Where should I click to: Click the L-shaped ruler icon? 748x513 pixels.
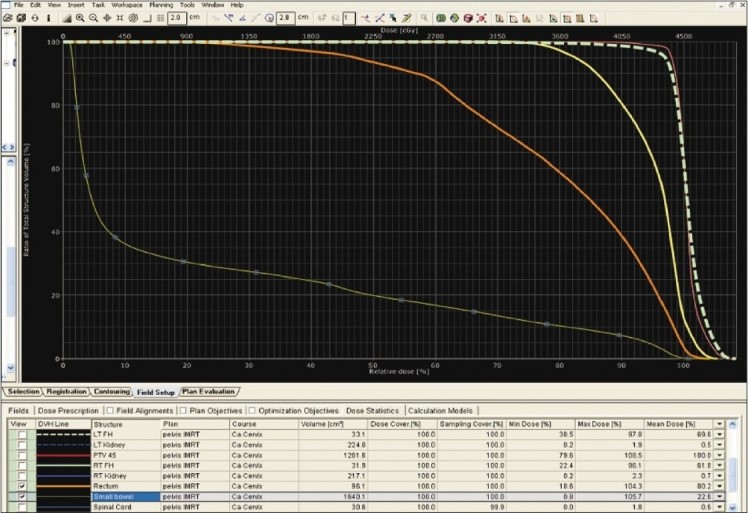point(147,18)
